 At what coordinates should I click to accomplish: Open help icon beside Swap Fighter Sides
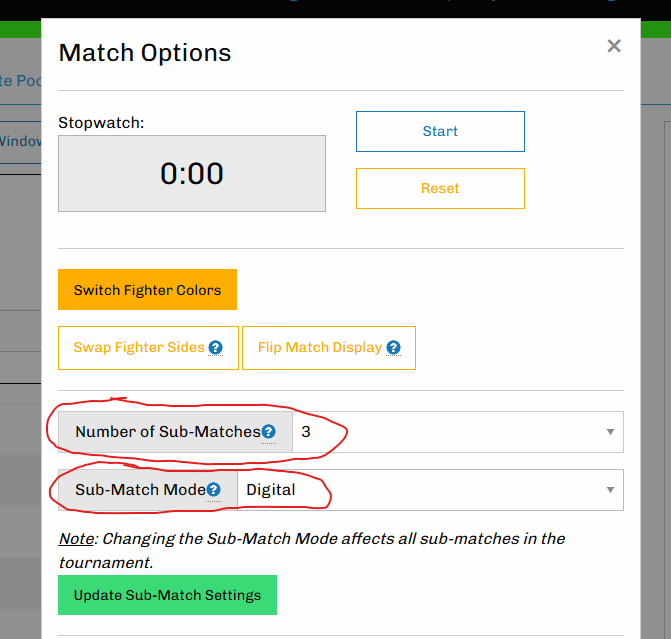pos(216,348)
